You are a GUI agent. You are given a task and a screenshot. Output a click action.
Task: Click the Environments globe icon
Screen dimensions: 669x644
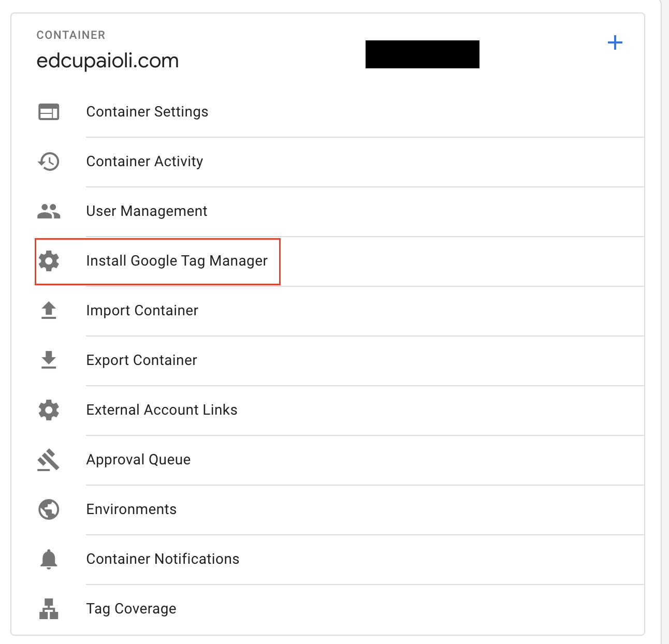49,509
